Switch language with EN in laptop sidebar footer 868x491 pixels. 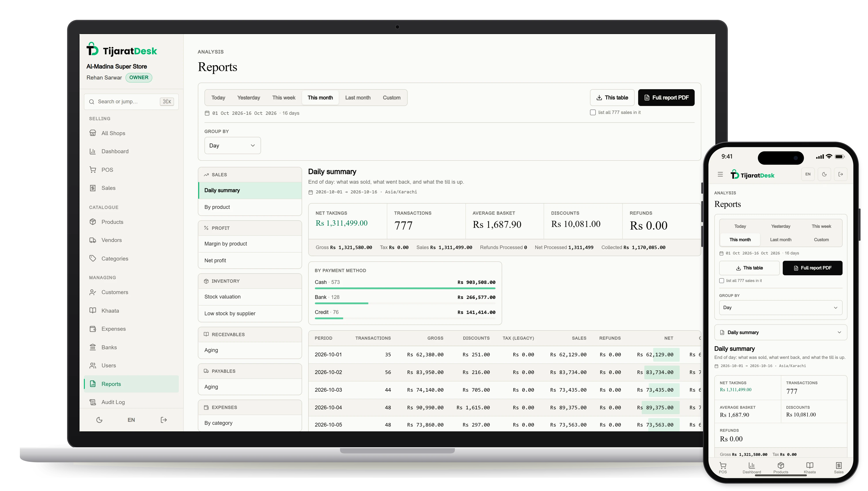click(131, 420)
